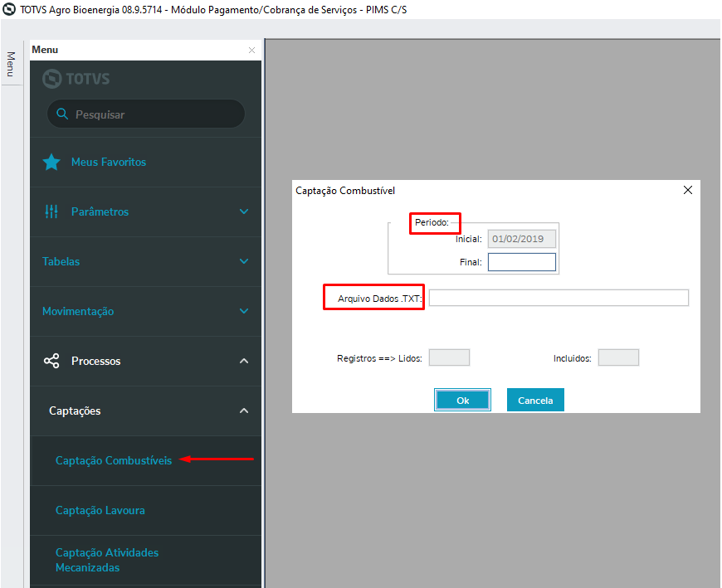The image size is (722, 588).
Task: Click the Final date field
Action: (x=522, y=262)
